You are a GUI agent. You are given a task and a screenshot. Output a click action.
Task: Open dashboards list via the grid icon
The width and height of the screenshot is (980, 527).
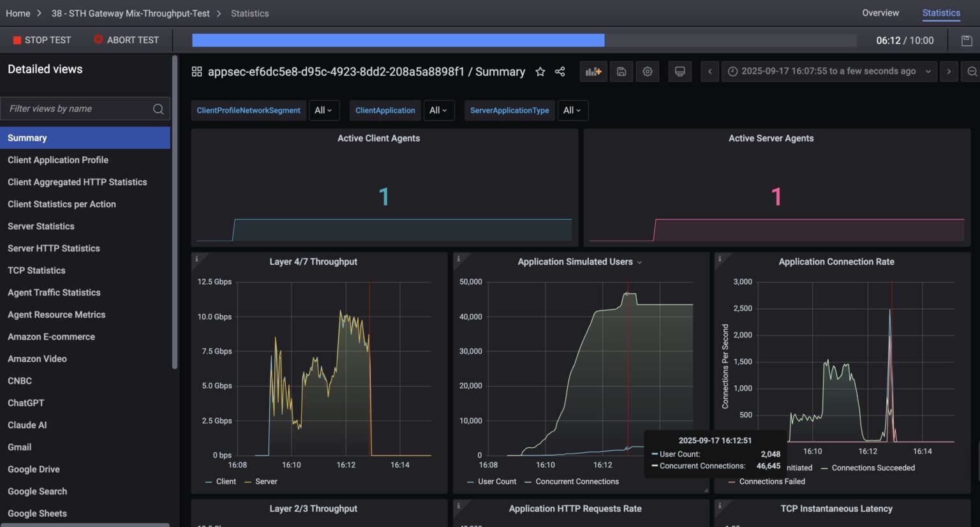tap(197, 71)
